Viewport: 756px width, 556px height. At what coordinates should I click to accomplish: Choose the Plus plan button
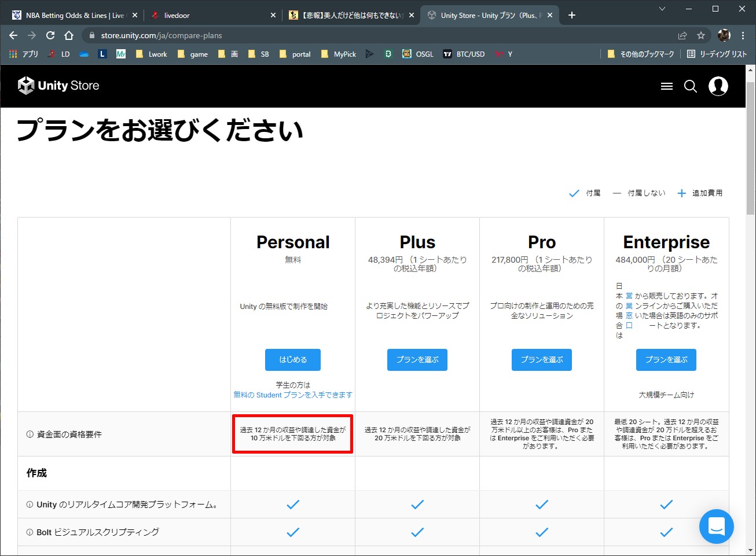pos(417,360)
